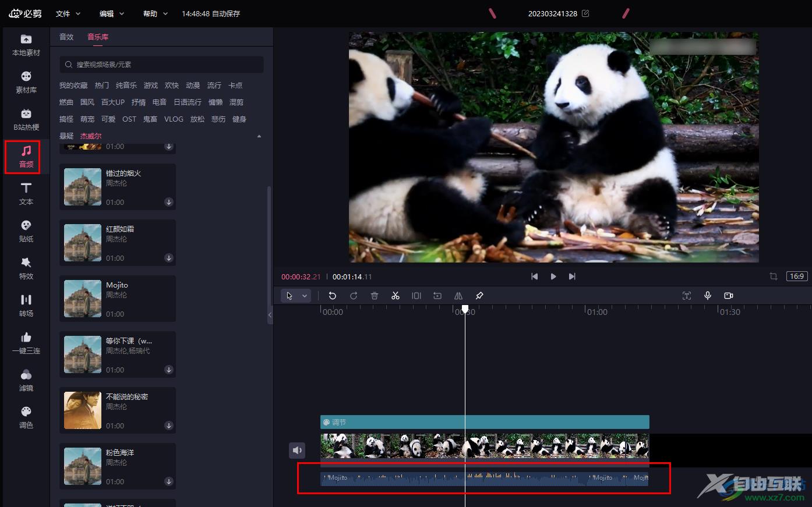Screen dimensions: 812x507
Task: Open the 一键三连 panel
Action: pyautogui.click(x=26, y=343)
